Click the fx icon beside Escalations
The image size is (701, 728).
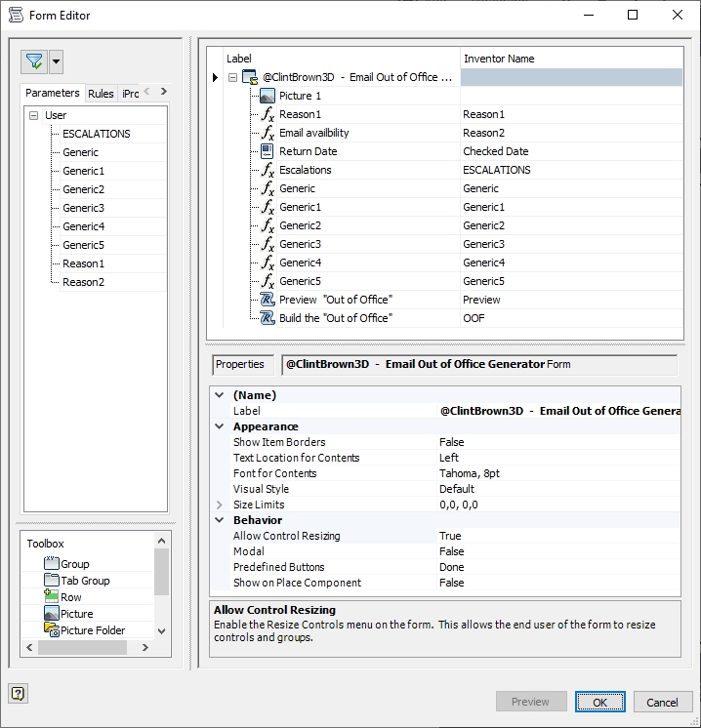tap(268, 170)
